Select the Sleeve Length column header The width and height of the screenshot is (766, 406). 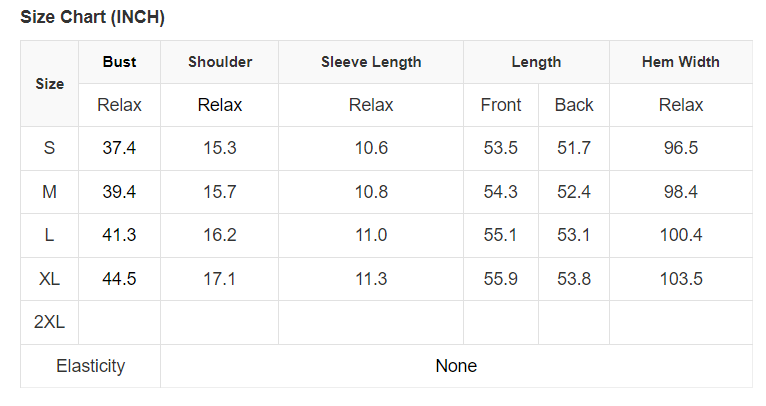pyautogui.click(x=371, y=62)
